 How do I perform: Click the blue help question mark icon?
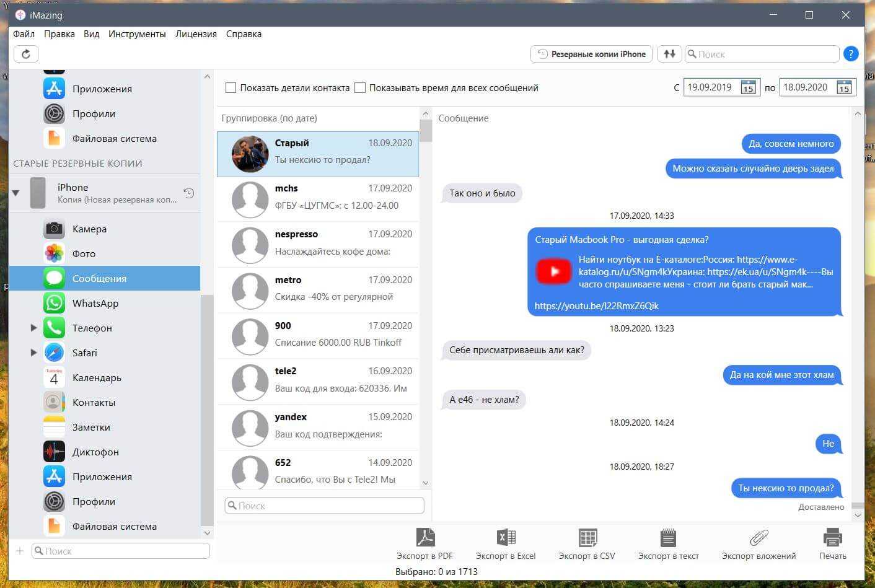coord(851,54)
